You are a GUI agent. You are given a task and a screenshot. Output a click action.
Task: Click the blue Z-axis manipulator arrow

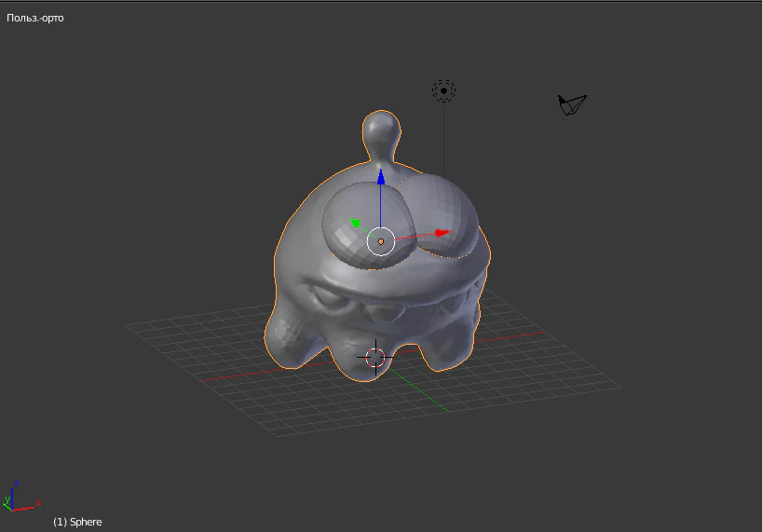click(381, 177)
